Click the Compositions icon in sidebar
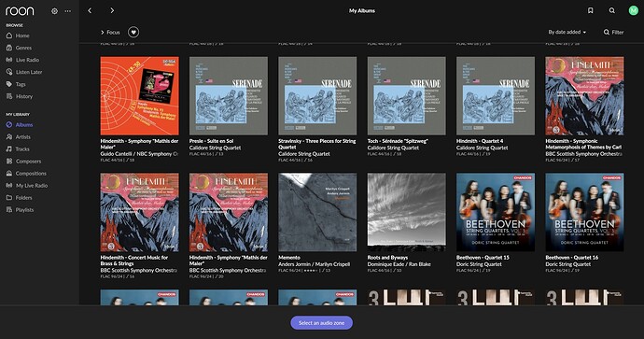 [x=9, y=173]
